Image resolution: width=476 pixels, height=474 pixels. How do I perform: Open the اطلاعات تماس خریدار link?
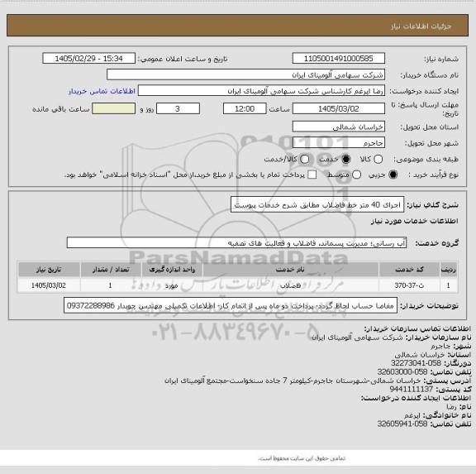click(x=102, y=91)
